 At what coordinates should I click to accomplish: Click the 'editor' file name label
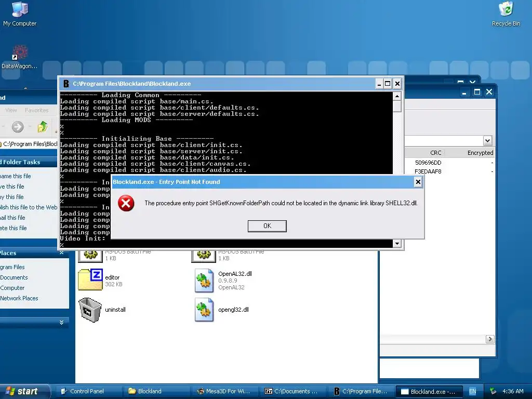tap(112, 277)
